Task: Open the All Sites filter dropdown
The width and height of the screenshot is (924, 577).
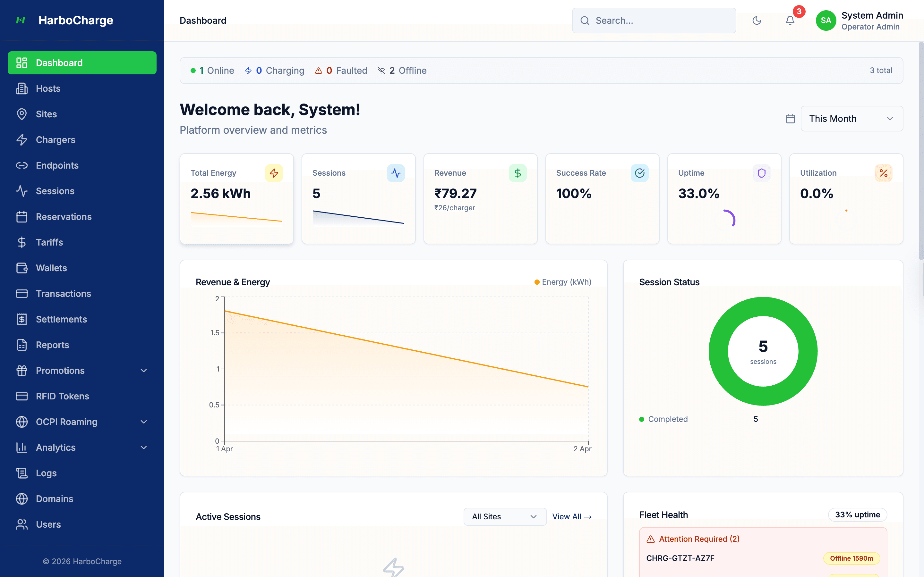Action: point(505,516)
